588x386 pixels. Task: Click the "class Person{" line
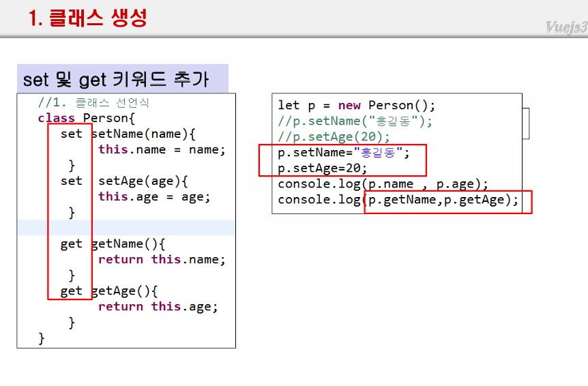click(86, 118)
